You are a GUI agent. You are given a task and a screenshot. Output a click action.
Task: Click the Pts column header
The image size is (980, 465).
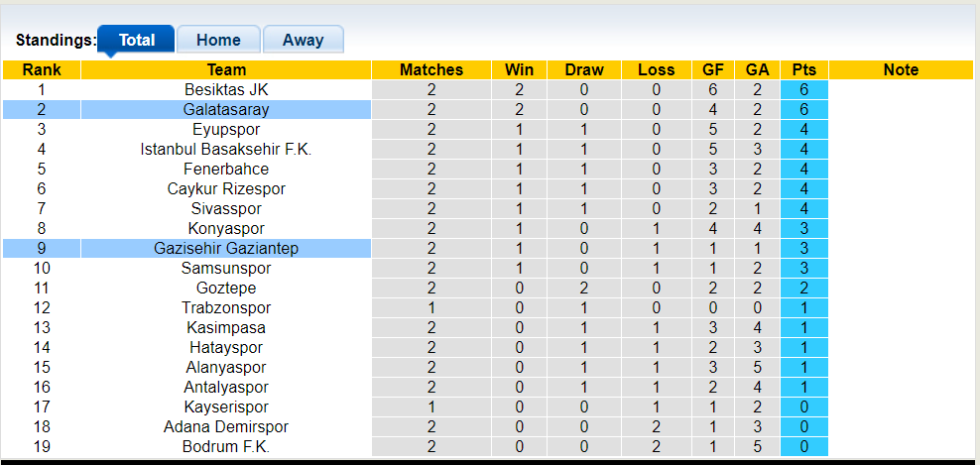pos(804,69)
